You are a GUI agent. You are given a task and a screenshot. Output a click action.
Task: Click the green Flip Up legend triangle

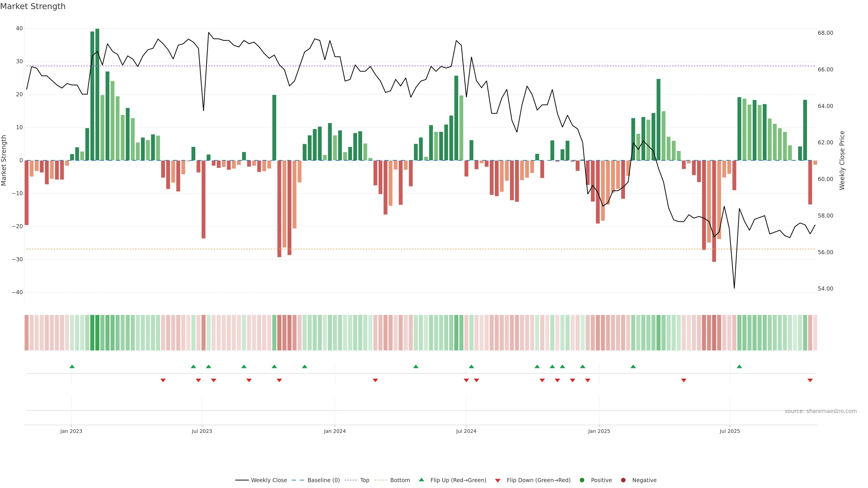click(421, 480)
